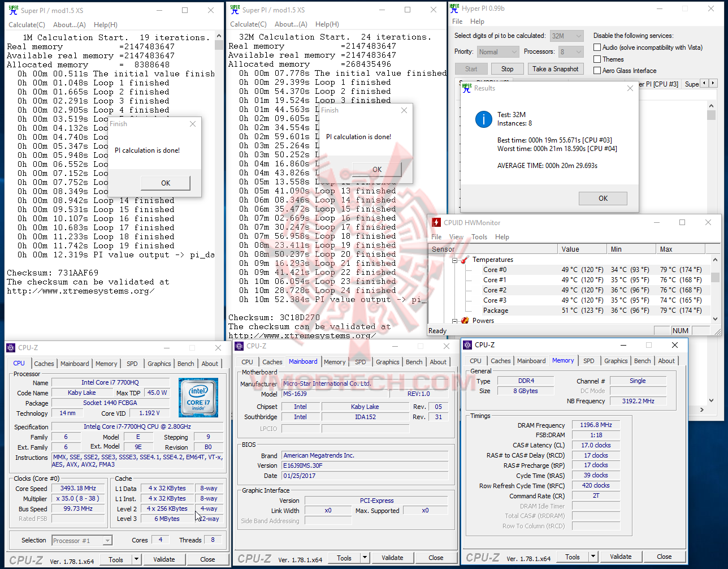Open the Tools dropdown arrow in the CPU tab CPU-Z window
Viewport: 728px width, 569px height.
136,559
